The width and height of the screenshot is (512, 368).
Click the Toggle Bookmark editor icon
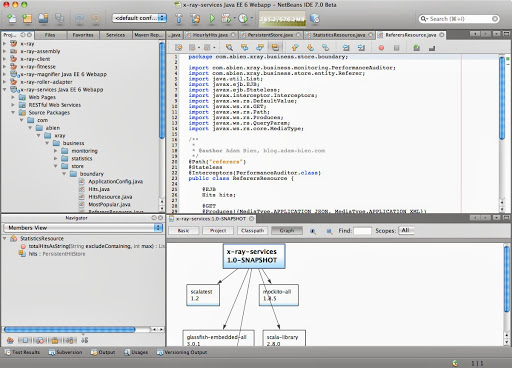(325, 48)
